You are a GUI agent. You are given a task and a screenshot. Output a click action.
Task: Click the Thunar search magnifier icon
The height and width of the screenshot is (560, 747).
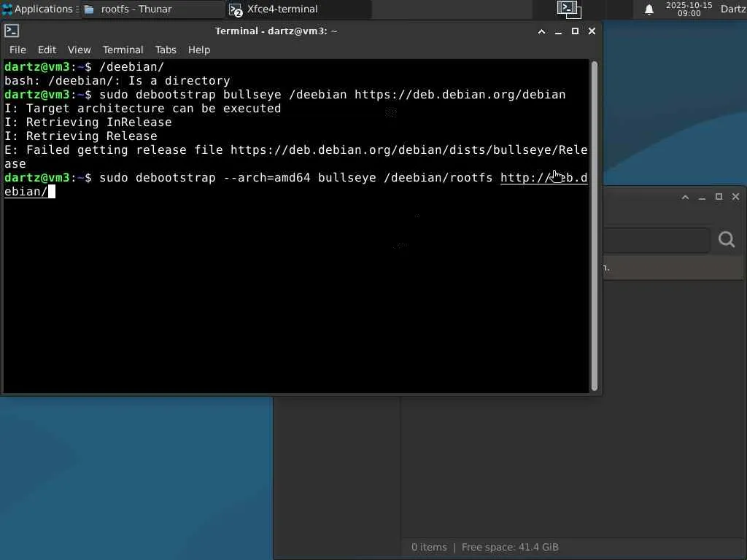coord(727,239)
